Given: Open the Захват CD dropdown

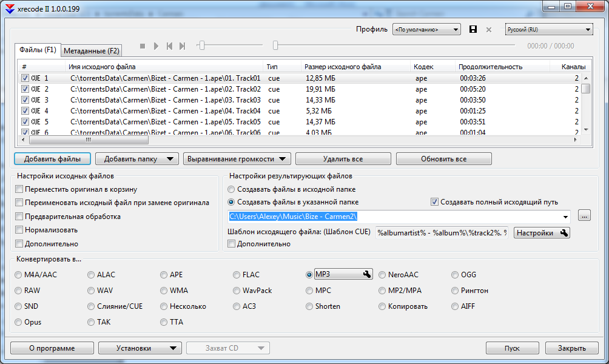Looking at the screenshot, I should tap(228, 348).
